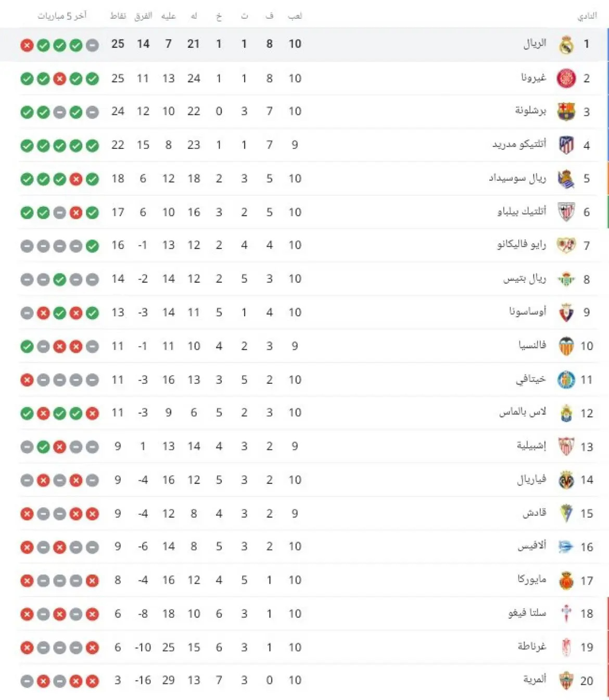Screen dimensions: 609x700
Task: Click the Atlético Madrid club crest
Action: pos(566,145)
